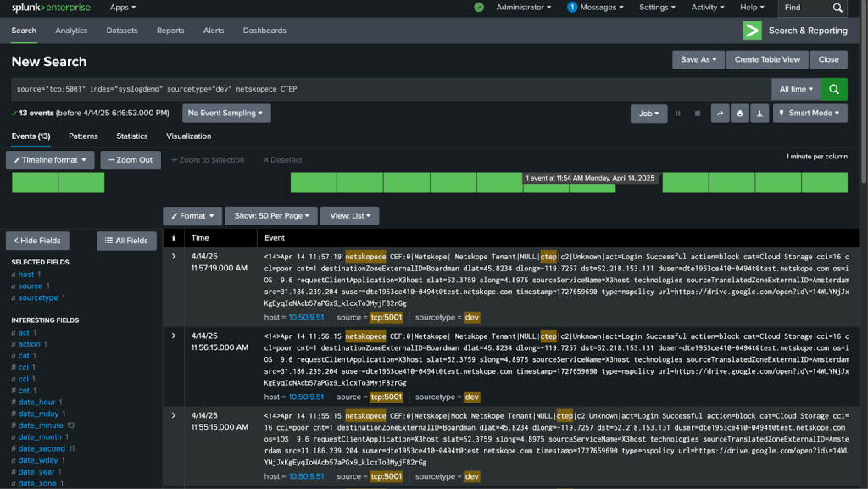
Task: Switch to the Patterns tab
Action: 83,136
